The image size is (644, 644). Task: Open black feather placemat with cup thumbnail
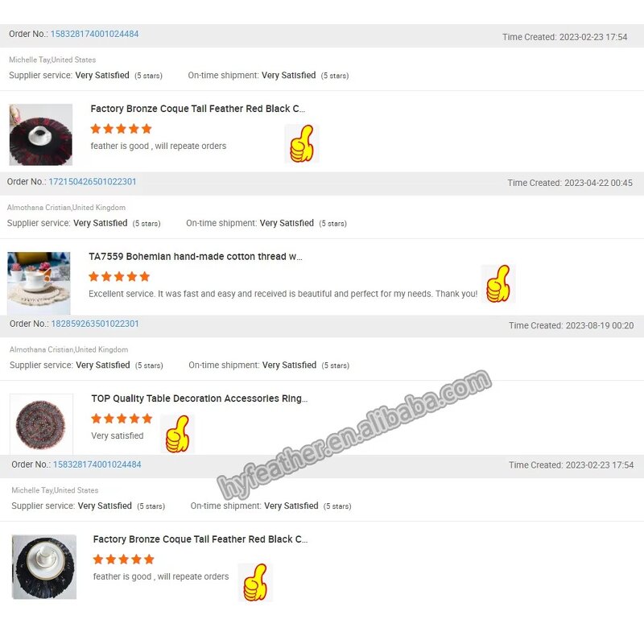[44, 567]
